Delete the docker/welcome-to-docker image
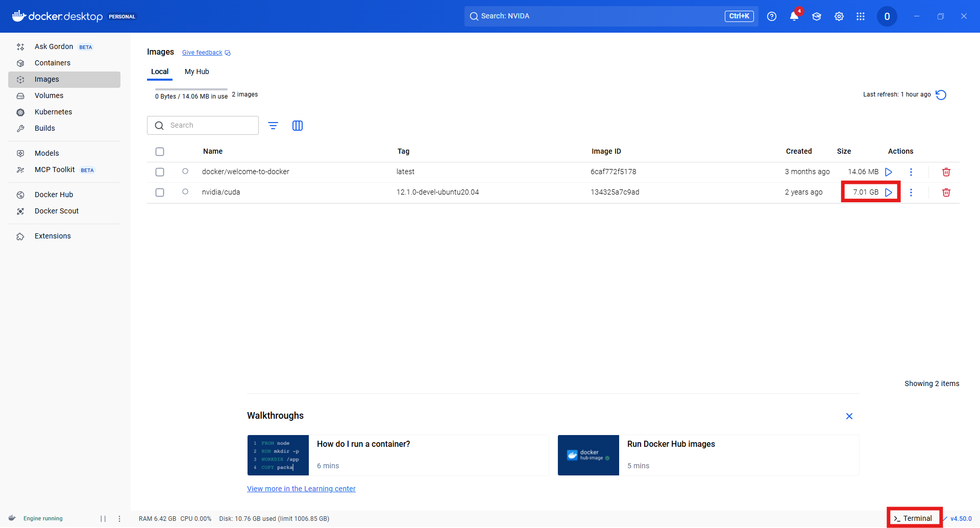Image resolution: width=980 pixels, height=528 pixels. click(946, 172)
